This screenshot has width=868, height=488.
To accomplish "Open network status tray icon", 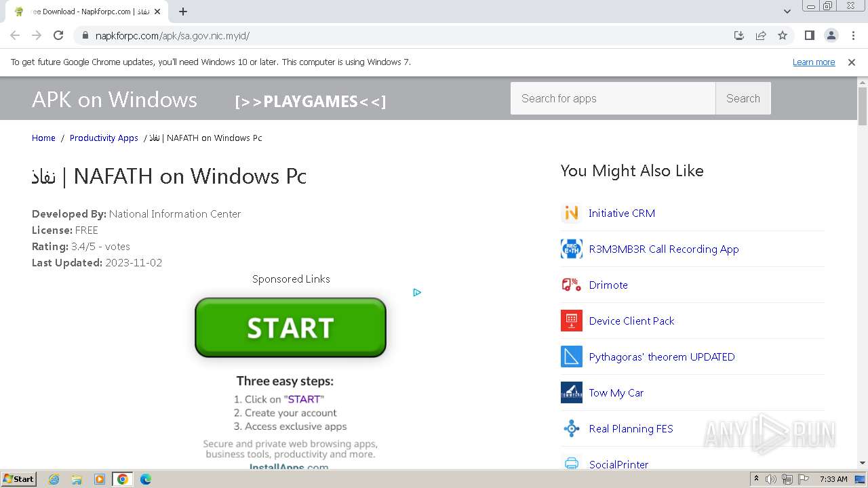I will click(787, 479).
